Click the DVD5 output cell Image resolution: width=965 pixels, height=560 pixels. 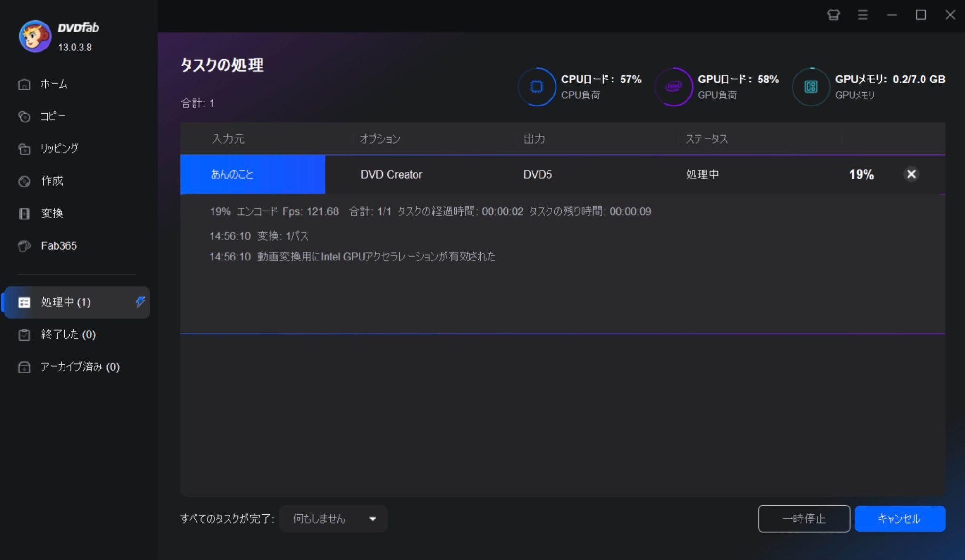click(538, 175)
